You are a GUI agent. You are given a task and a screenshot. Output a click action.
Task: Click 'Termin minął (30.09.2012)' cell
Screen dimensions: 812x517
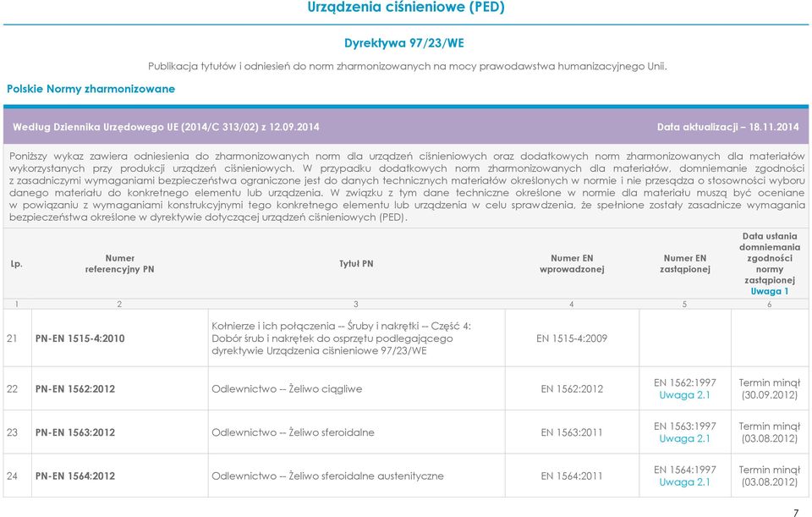770,389
